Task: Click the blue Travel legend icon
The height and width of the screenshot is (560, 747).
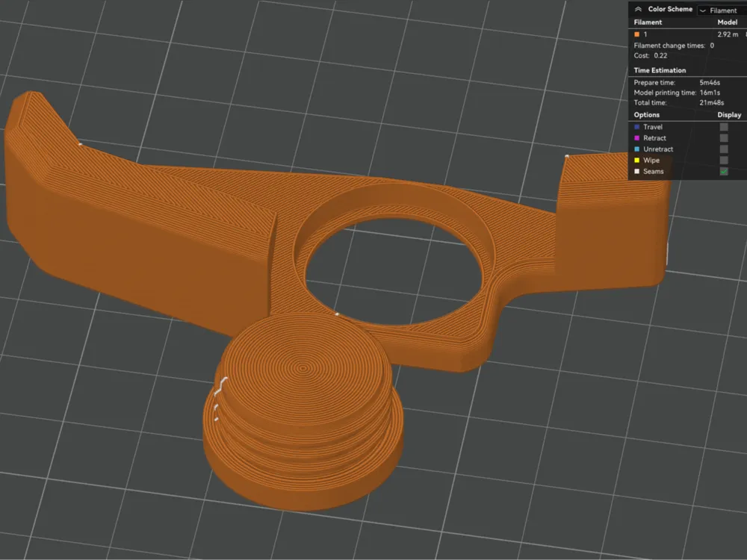Action: (636, 127)
